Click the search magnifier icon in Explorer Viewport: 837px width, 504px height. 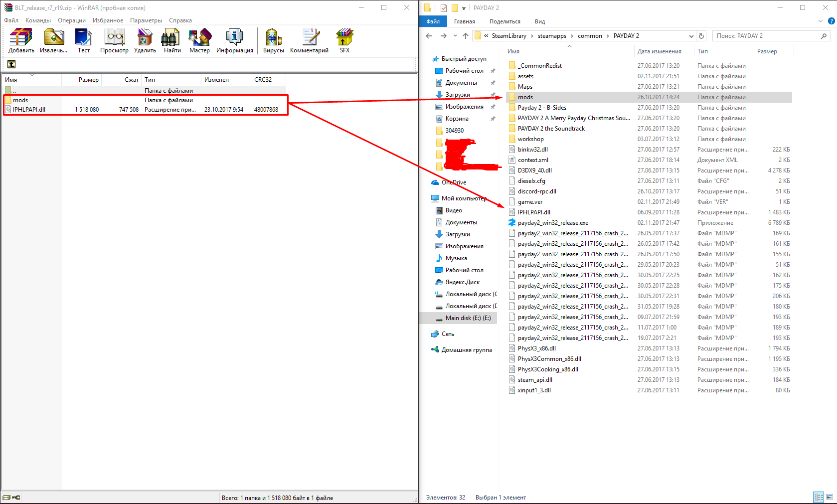[x=824, y=36]
